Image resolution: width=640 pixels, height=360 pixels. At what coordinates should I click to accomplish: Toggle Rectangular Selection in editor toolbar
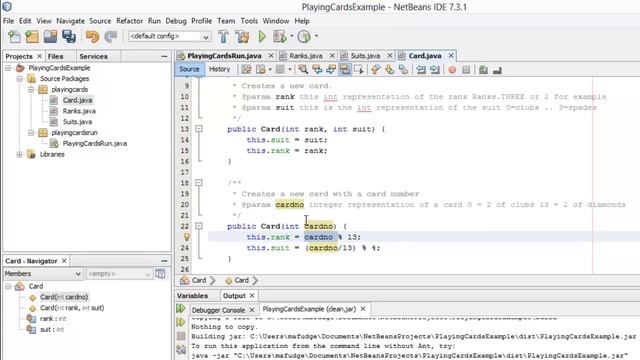pyautogui.click(x=359, y=69)
